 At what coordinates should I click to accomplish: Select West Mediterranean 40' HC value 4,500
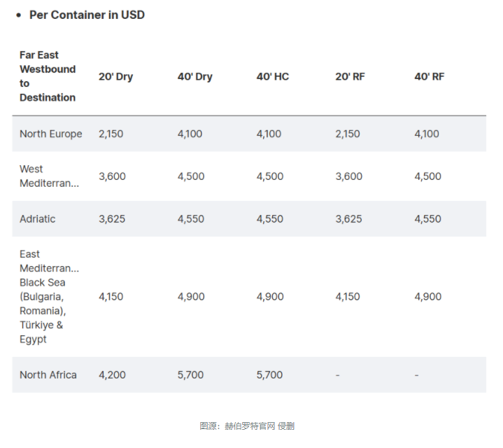tap(270, 176)
